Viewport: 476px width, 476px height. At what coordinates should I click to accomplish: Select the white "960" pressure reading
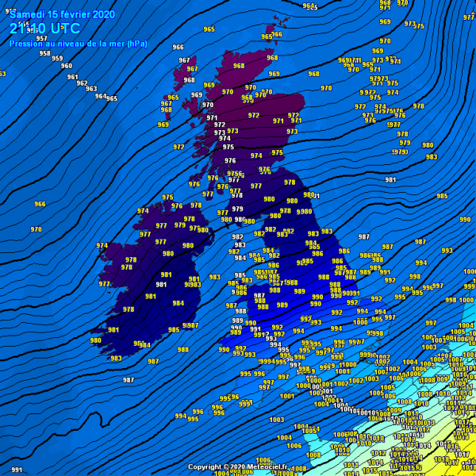[67, 66]
